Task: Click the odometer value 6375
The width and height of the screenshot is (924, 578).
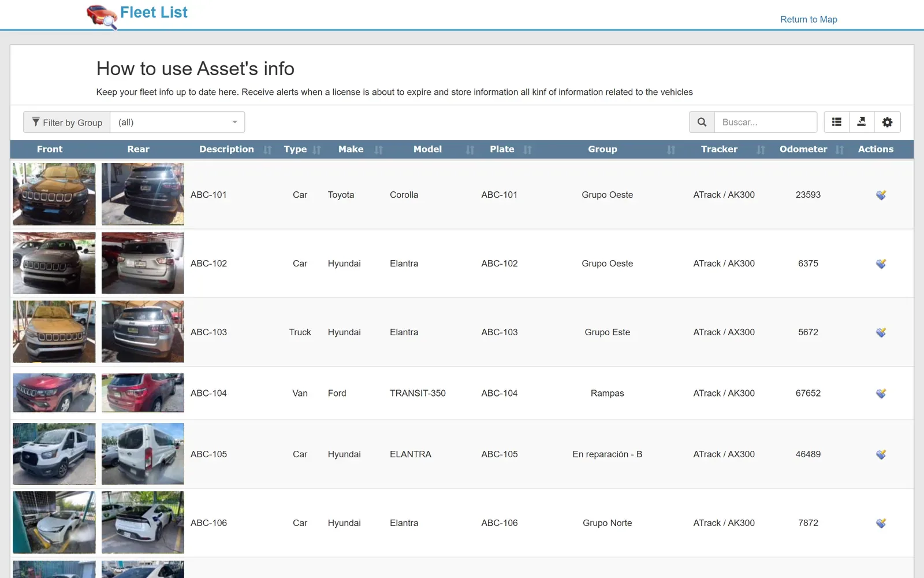Action: (808, 264)
